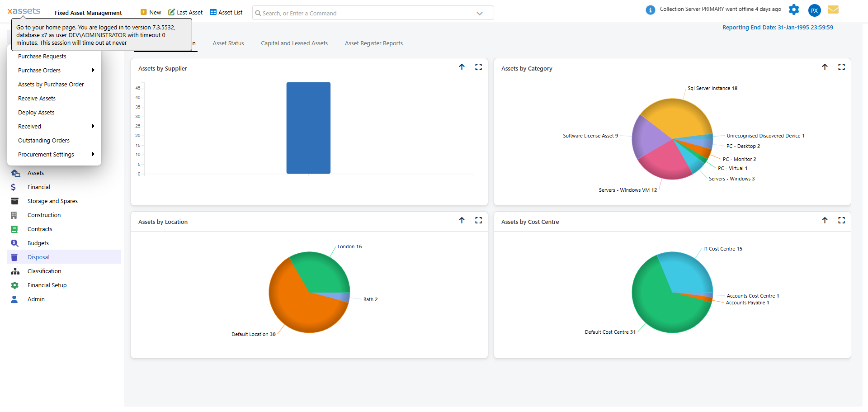Click the New button in toolbar
868x412 pixels.
click(151, 13)
